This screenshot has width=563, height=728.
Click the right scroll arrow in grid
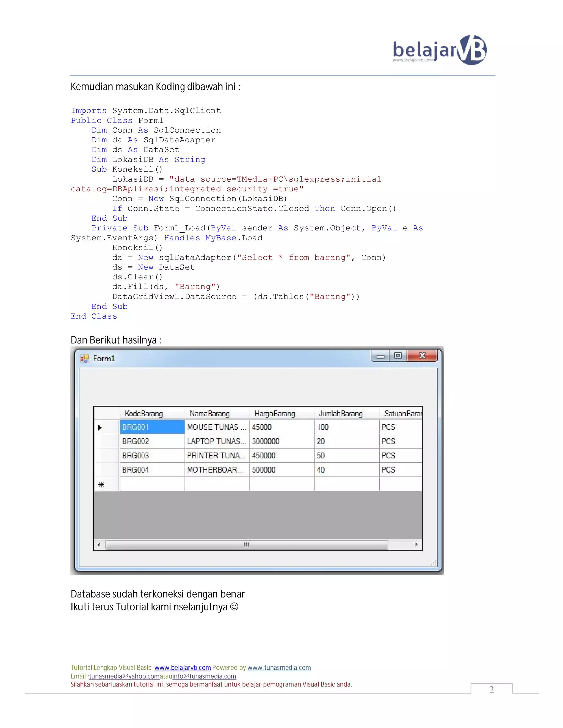416,545
